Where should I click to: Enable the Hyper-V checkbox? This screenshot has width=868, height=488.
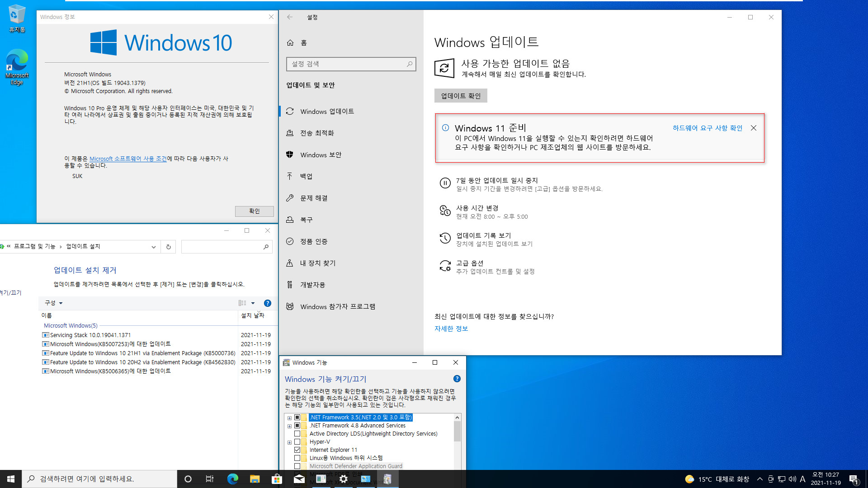coord(297,442)
